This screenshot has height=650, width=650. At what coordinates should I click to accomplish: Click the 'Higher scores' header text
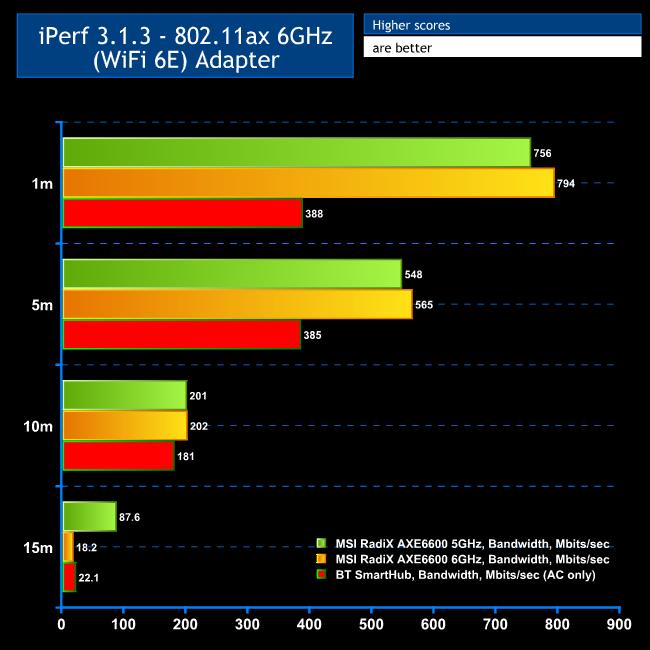[x=411, y=25]
